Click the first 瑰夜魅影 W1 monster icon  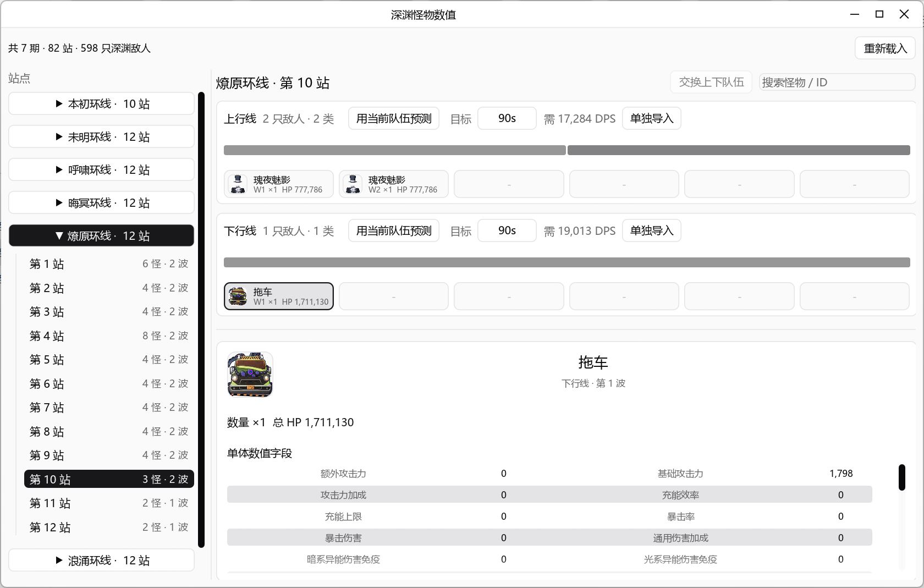pos(238,184)
